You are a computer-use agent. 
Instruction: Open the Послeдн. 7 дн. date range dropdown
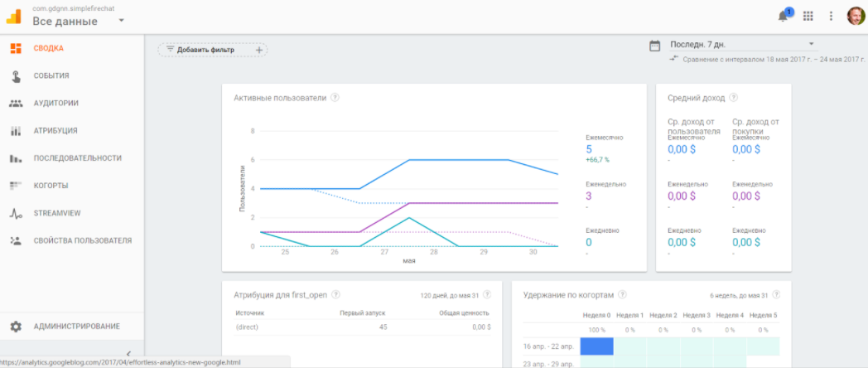point(743,44)
